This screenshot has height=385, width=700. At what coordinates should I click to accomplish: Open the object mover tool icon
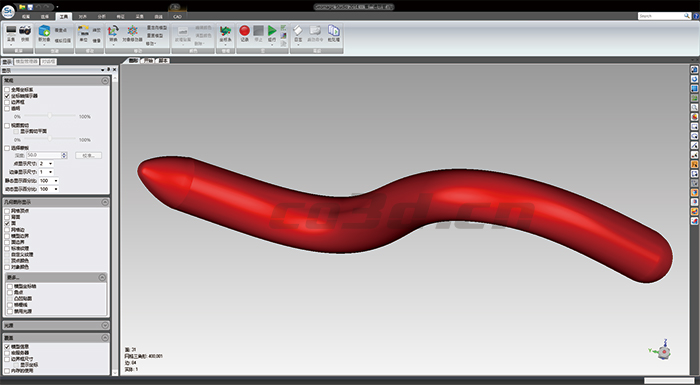pyautogui.click(x=133, y=30)
